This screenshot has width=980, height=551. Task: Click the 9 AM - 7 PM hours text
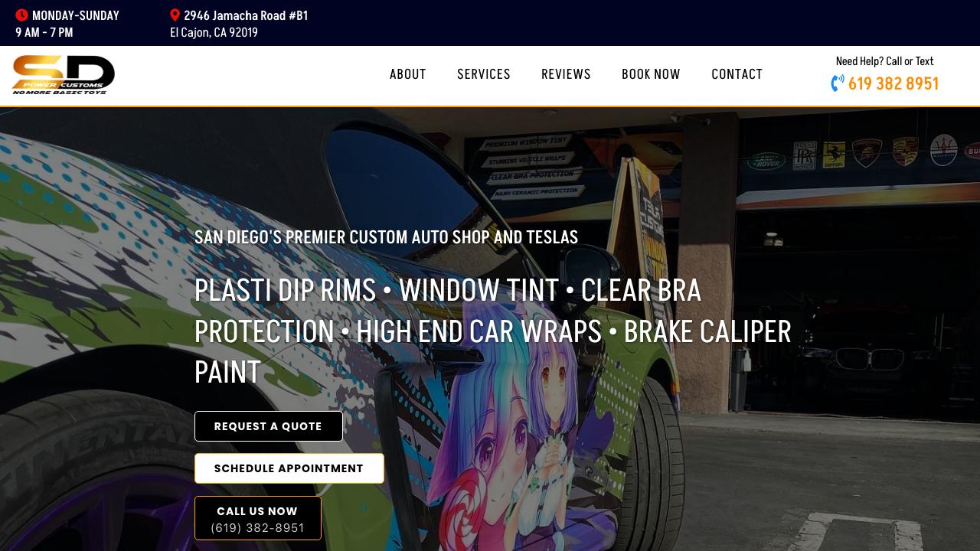[x=44, y=32]
